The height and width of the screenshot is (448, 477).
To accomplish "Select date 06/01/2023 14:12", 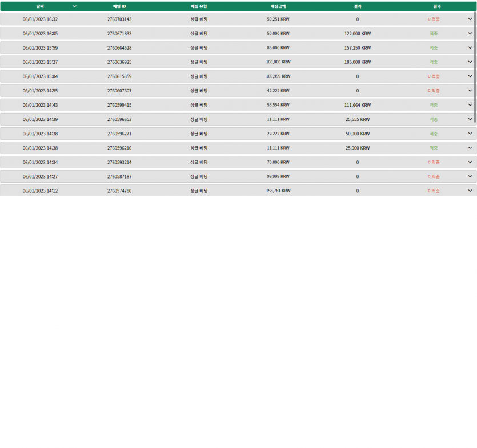I will [40, 191].
